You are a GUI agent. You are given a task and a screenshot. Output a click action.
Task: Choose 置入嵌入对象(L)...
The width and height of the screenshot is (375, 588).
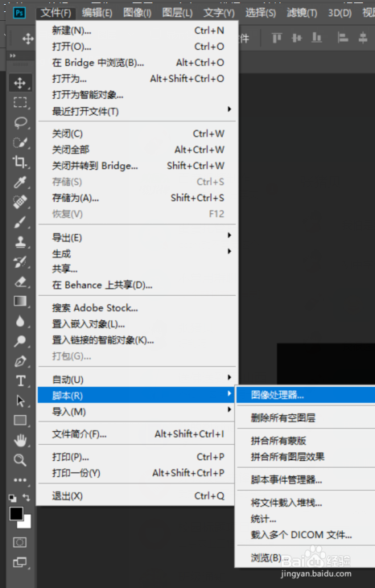pos(137,324)
